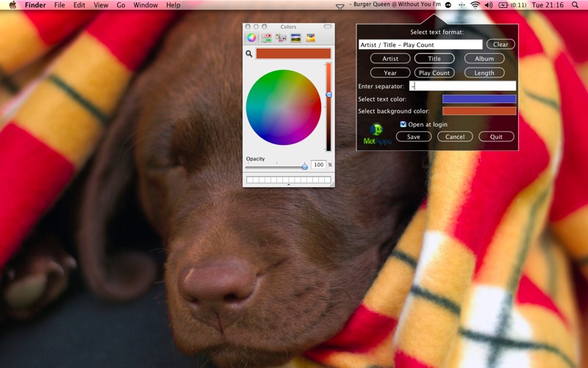Expand the swatch drawer arrow in Colors window

(x=288, y=185)
